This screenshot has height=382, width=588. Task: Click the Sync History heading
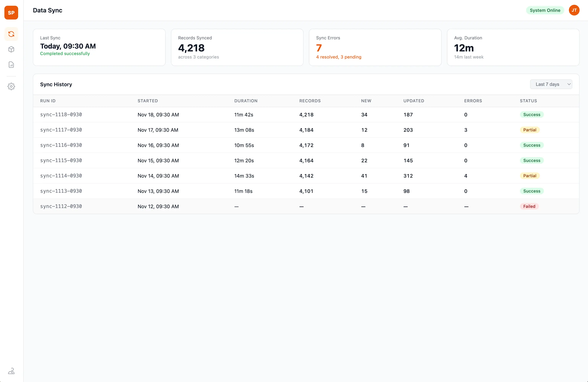point(56,84)
